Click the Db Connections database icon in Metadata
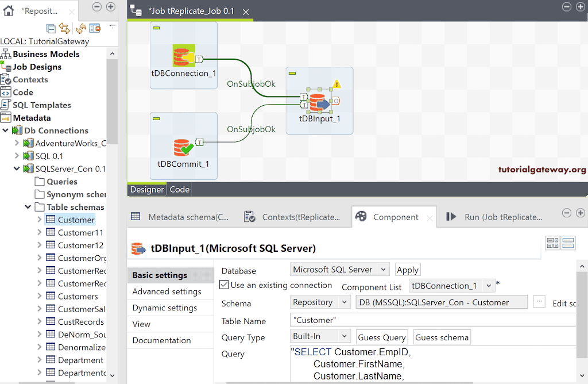The height and width of the screenshot is (384, 588). (17, 130)
